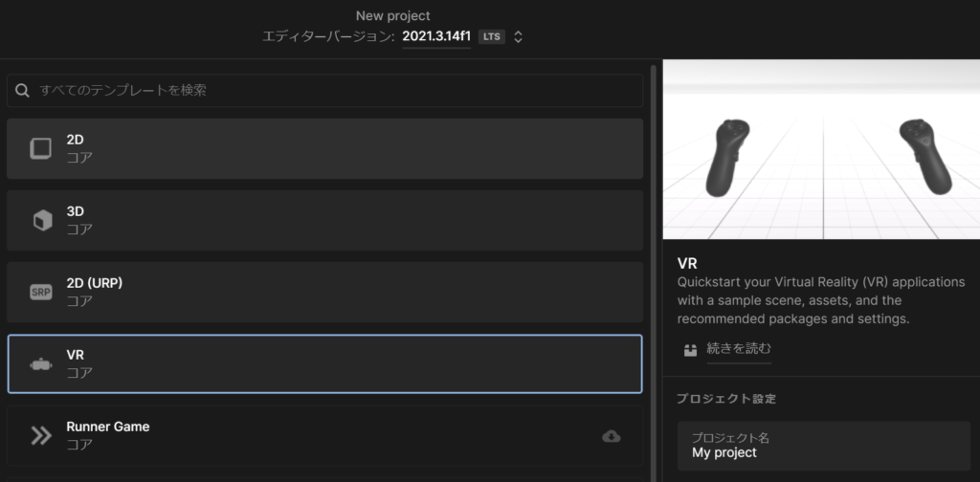Viewport: 980px width, 482px height.
Task: Select the 2D (URP) template
Action: click(x=325, y=293)
